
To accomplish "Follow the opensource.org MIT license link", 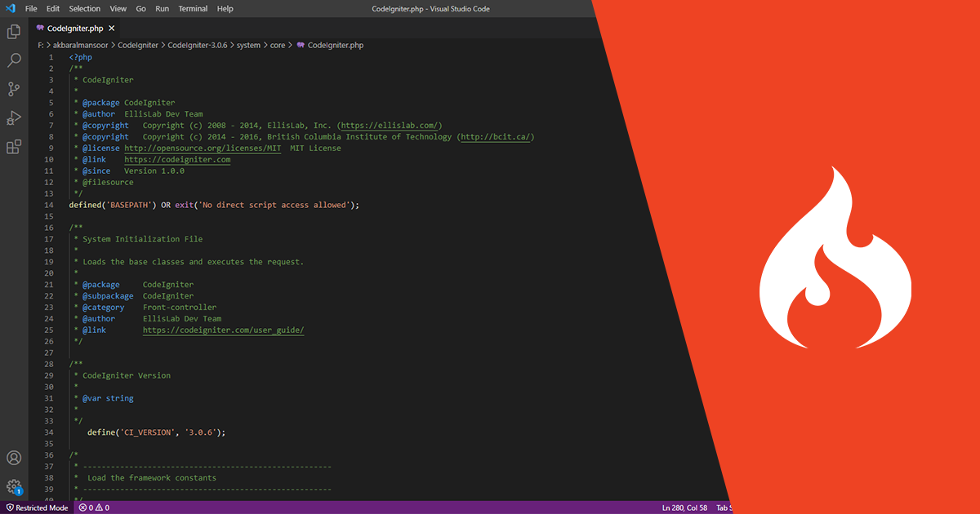I will pyautogui.click(x=204, y=148).
